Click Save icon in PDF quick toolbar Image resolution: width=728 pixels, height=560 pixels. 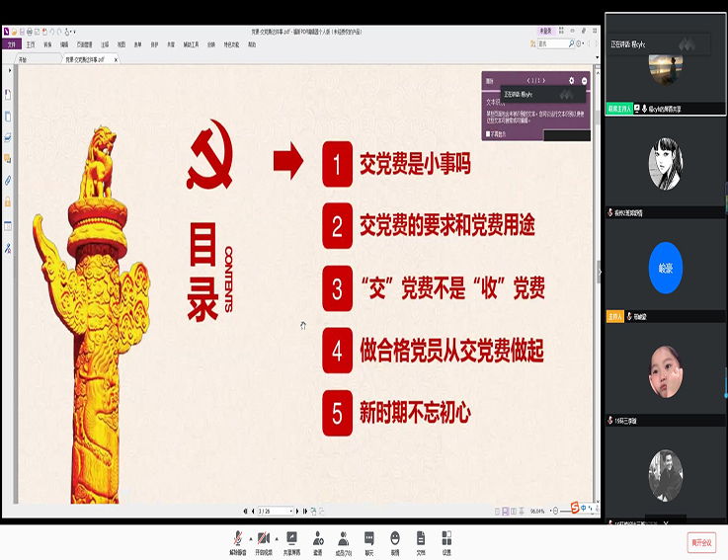click(22, 32)
